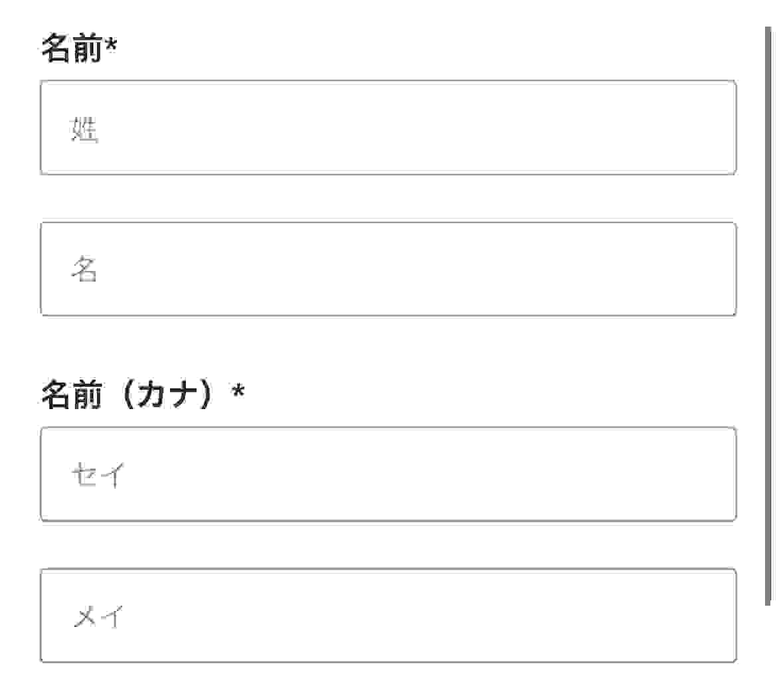The image size is (777, 700).
Task: Click the メイ placeholder text
Action: point(98,616)
